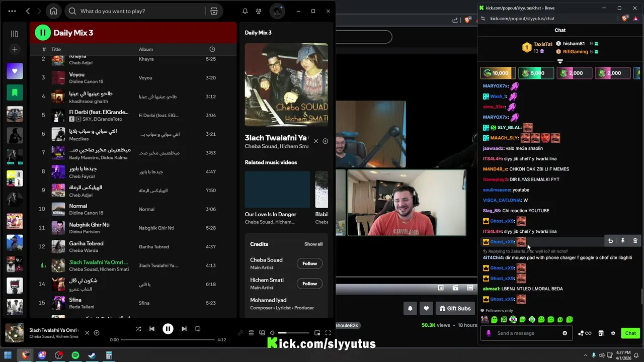Open Spotify What's New bell icon
Viewport: 644px width, 362px height.
coord(245,11)
